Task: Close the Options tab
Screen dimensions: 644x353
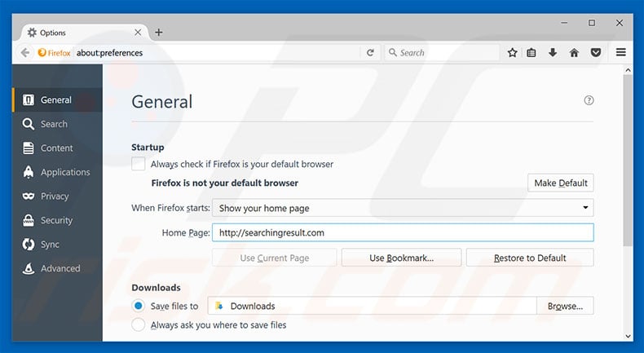Action: (x=138, y=32)
